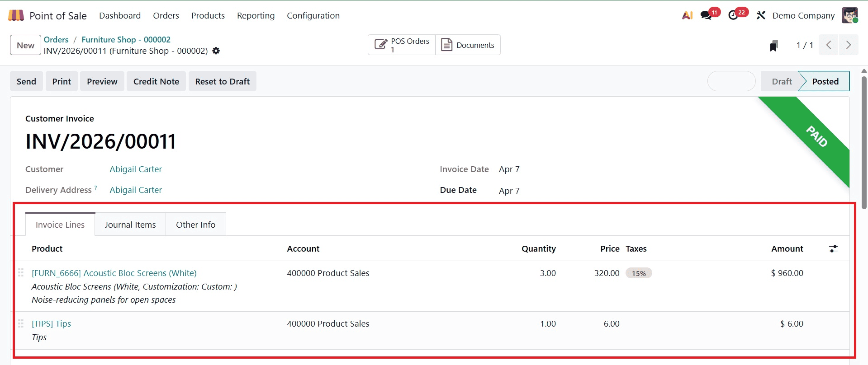Open Acoustic Bloc Screens product link
This screenshot has height=365, width=868.
coord(114,273)
